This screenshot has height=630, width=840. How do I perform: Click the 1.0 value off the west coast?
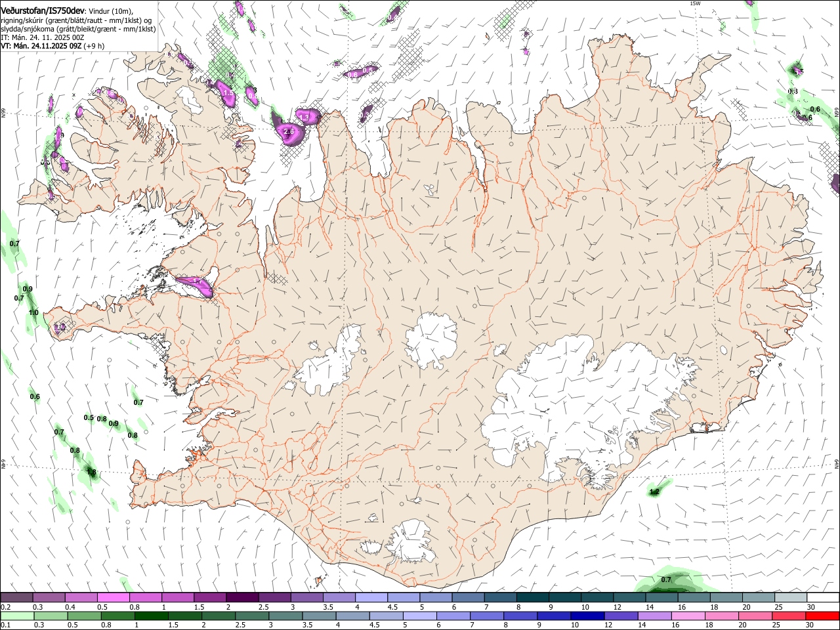pyautogui.click(x=33, y=312)
